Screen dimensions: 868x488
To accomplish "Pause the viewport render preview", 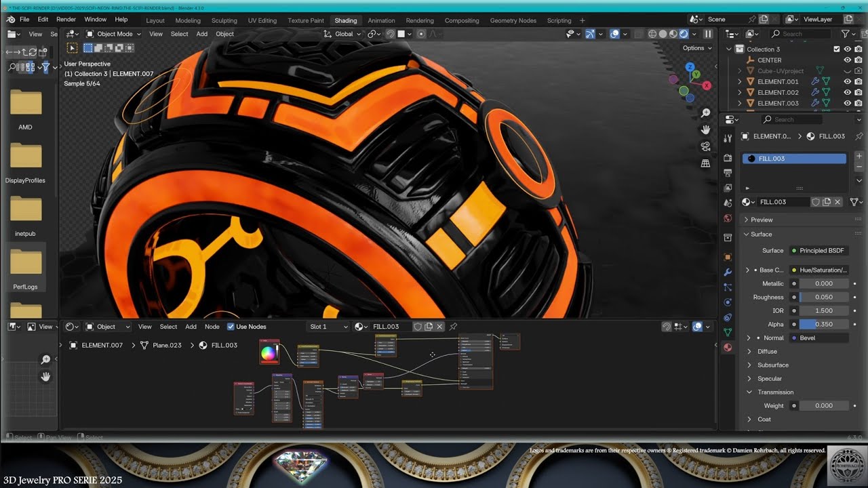I will click(708, 34).
